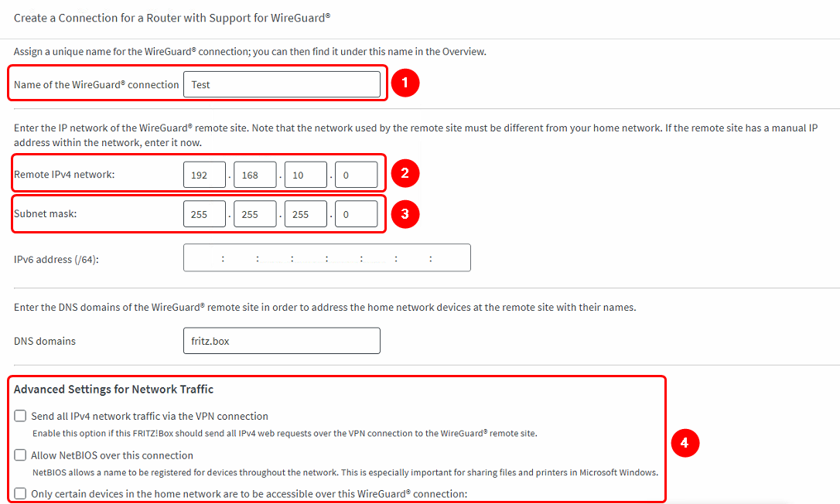Select second octet of Subnet mask
The image size is (840, 504).
[x=254, y=215]
